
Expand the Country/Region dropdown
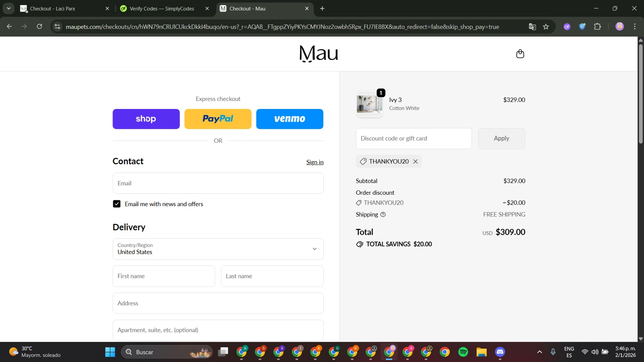tap(218, 249)
